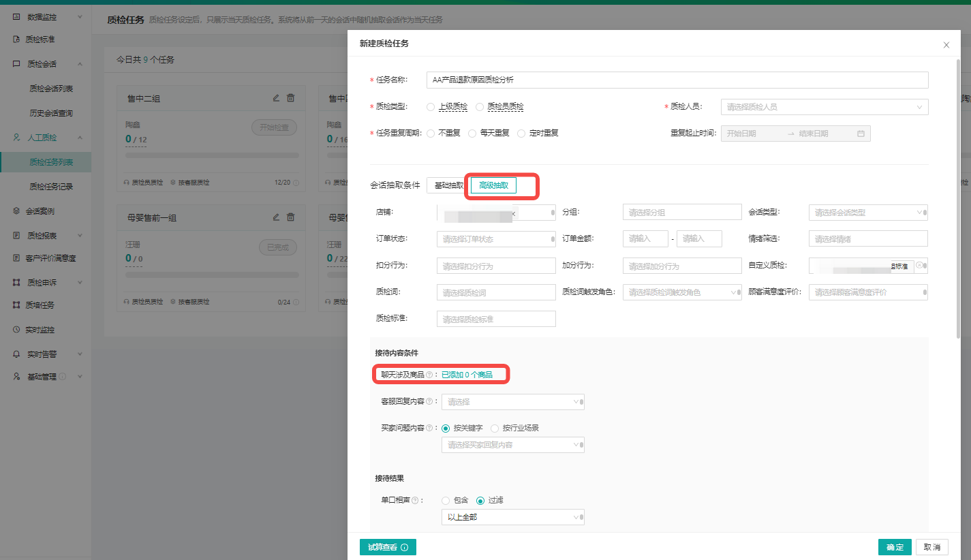Select 按行业场景 radio for buyer question
The image size is (971, 560).
pyautogui.click(x=495, y=429)
